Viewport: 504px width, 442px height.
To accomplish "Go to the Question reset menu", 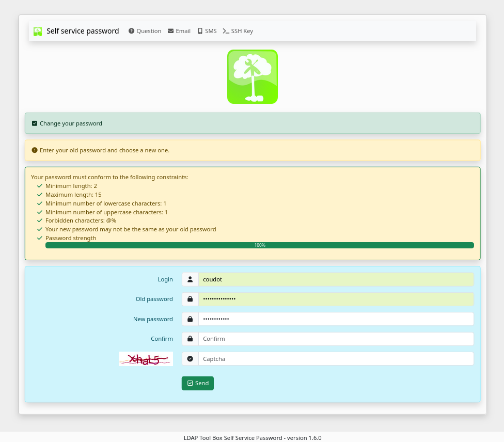I will (x=145, y=31).
